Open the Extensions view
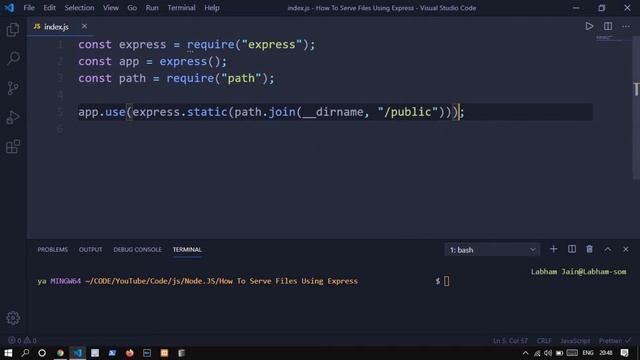This screenshot has width=640, height=360. pos(13,147)
